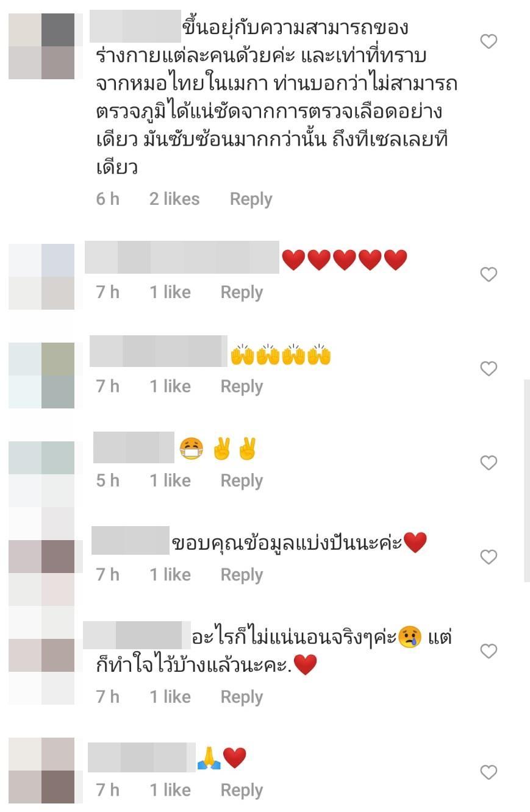Viewport: 530px width, 812px height.
Task: Reply to the 6 h comment
Action: pos(251,199)
